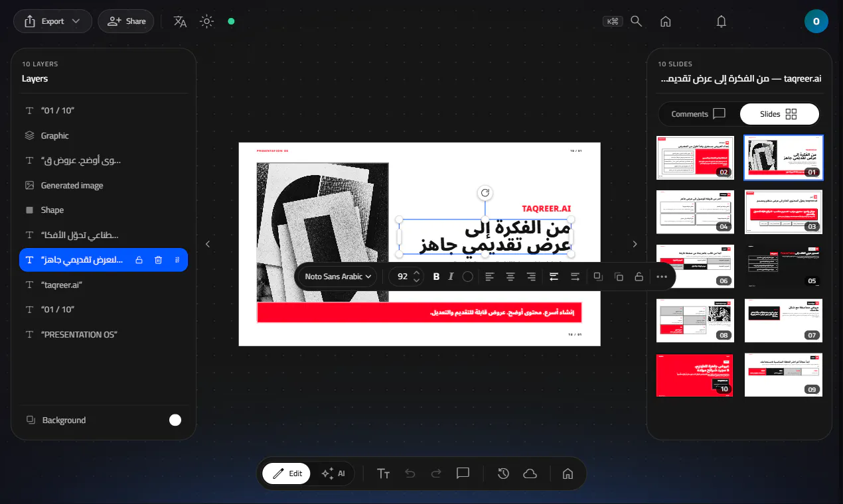Add a comment with speech bubble icon
This screenshot has height=504, width=843.
pos(463,473)
